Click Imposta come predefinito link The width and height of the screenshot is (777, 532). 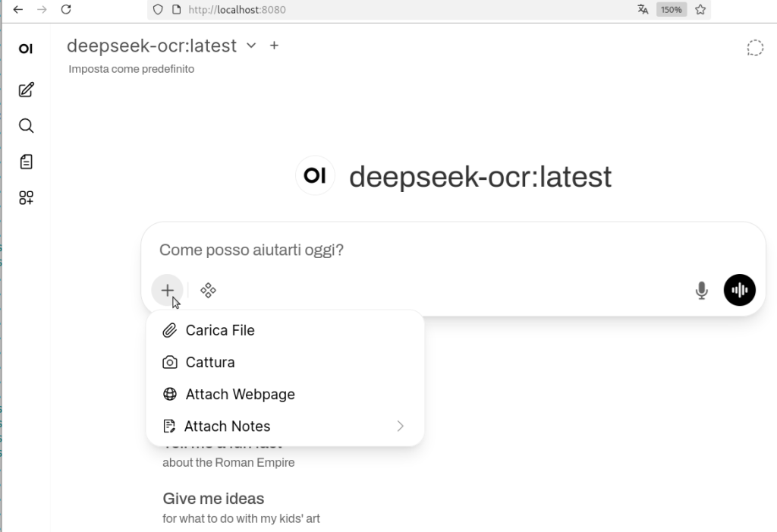click(131, 69)
